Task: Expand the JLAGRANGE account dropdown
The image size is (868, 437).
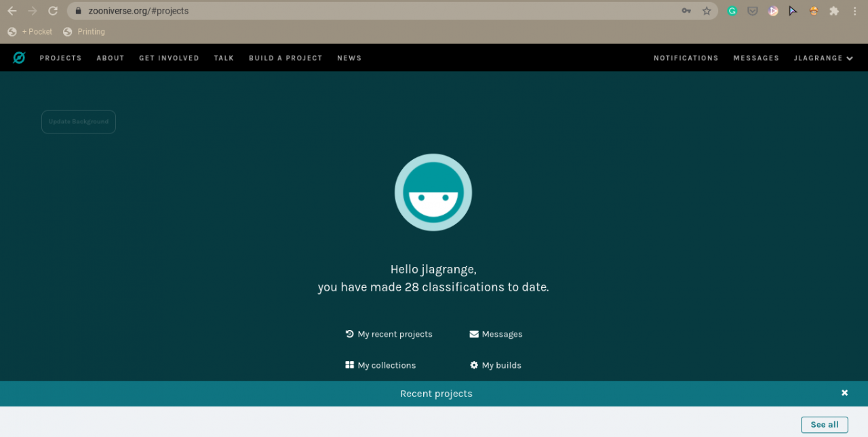Action: click(823, 58)
